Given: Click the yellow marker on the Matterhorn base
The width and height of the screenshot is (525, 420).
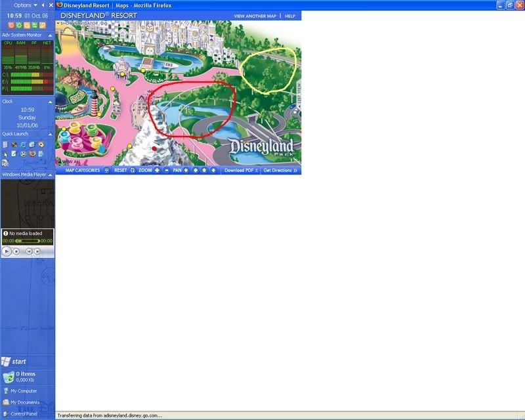Looking at the screenshot, I should [130, 146].
